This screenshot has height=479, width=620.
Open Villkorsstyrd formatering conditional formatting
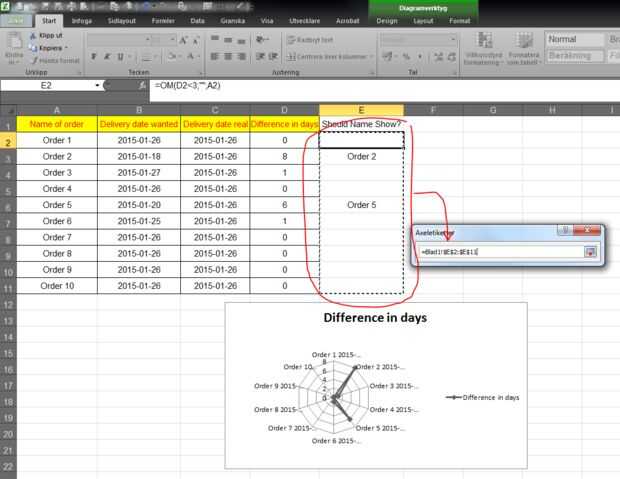484,48
